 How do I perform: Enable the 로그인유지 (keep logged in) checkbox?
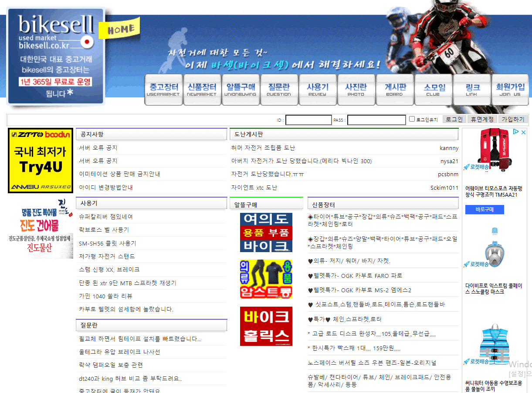click(411, 120)
